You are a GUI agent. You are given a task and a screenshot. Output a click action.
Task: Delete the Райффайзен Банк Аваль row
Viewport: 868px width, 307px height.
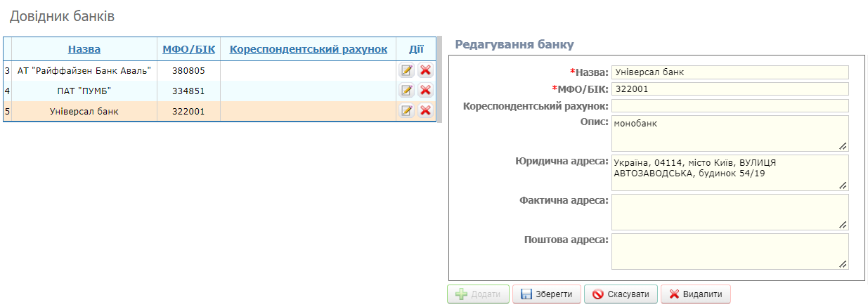click(x=425, y=70)
